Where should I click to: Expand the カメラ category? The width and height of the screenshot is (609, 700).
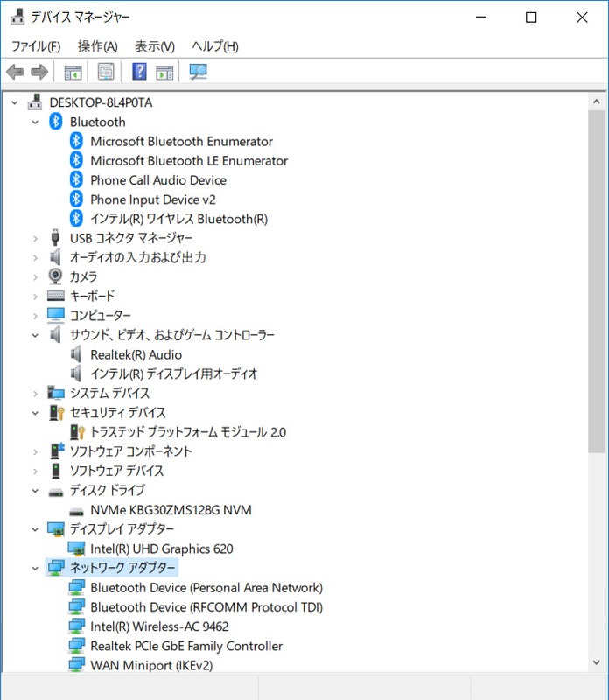coord(35,277)
